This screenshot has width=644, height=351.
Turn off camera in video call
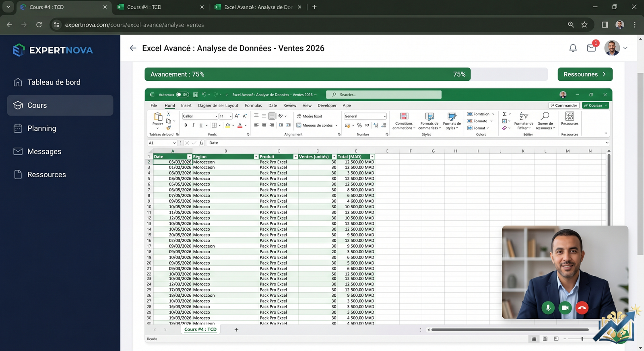(565, 308)
